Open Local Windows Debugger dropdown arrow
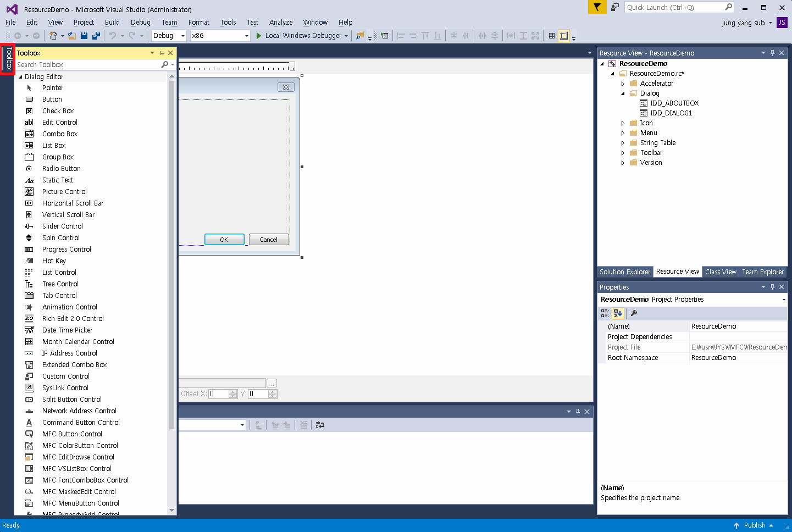Image resolution: width=792 pixels, height=532 pixels. click(346, 36)
